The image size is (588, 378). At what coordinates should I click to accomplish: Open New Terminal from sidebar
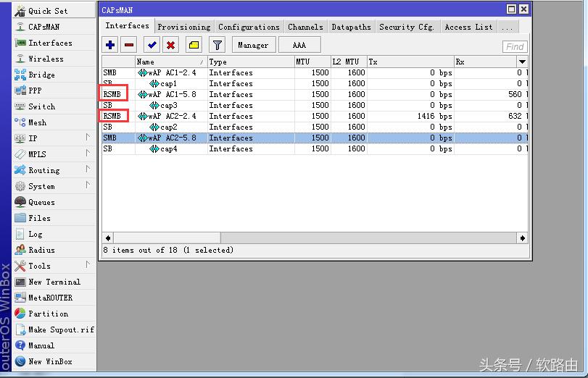(x=54, y=282)
